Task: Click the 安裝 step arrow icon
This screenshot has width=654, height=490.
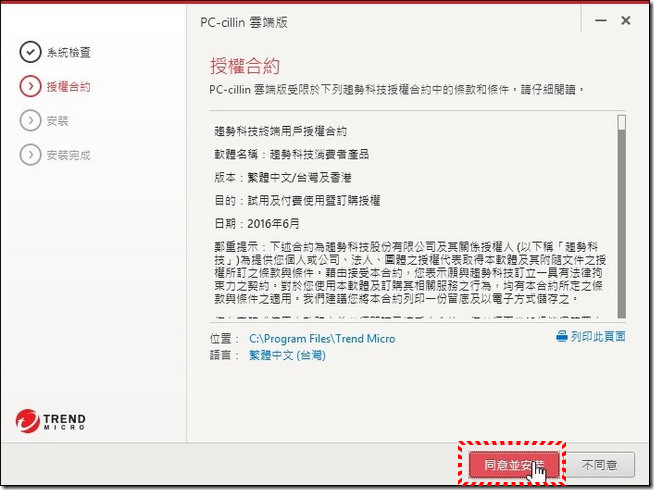Action: tap(30, 121)
